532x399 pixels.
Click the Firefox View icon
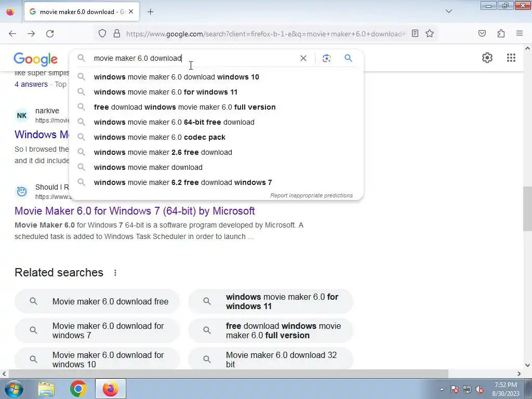[x=10, y=11]
